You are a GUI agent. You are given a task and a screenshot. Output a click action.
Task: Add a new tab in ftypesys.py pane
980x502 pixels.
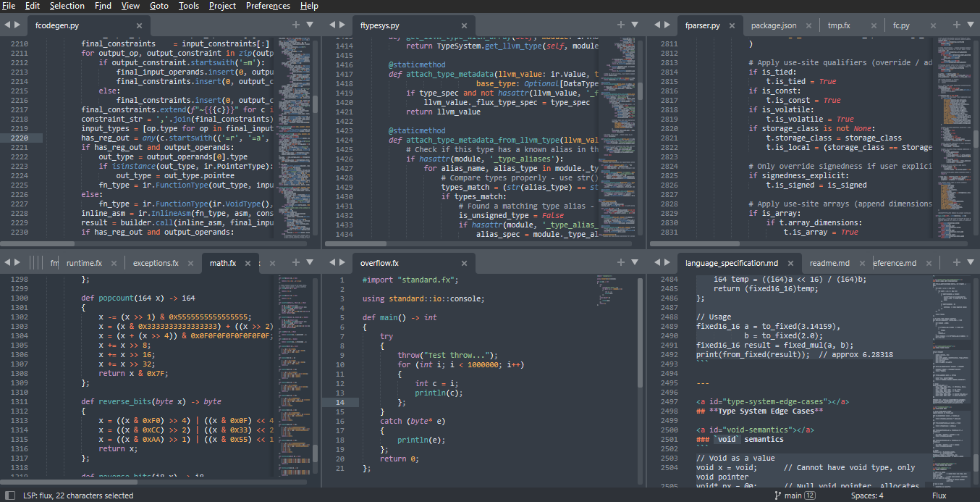coord(620,25)
